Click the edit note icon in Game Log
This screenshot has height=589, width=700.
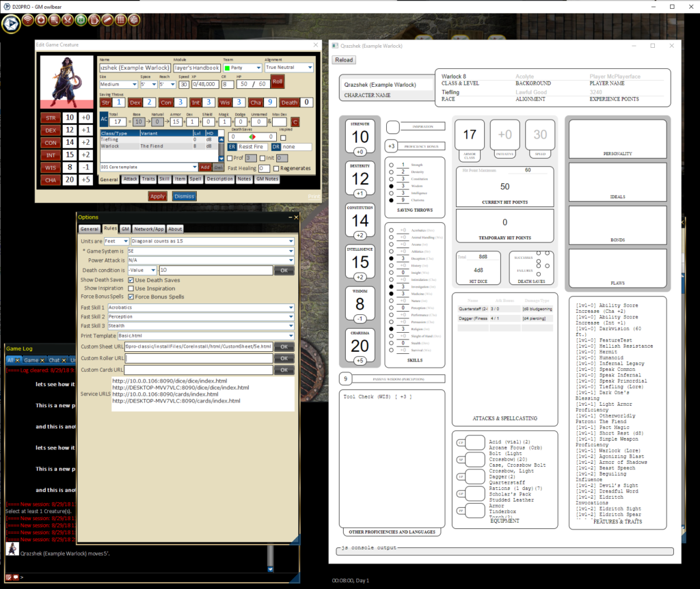click(x=8, y=577)
